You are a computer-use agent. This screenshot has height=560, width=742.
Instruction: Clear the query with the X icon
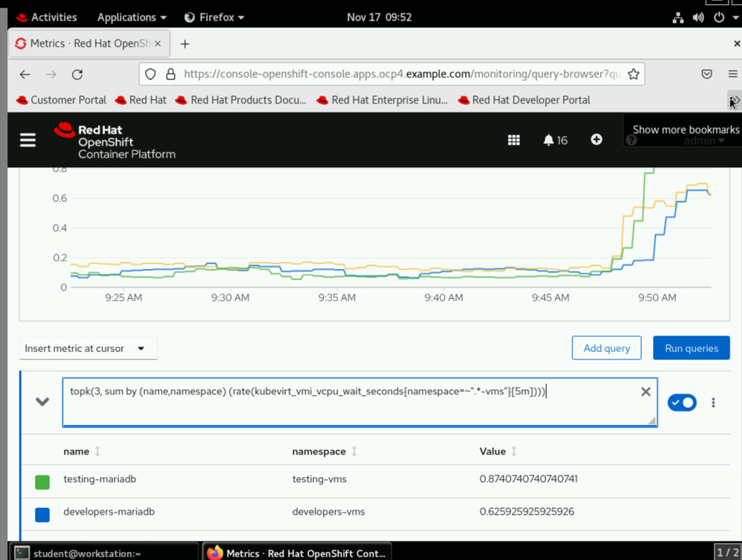click(x=645, y=391)
